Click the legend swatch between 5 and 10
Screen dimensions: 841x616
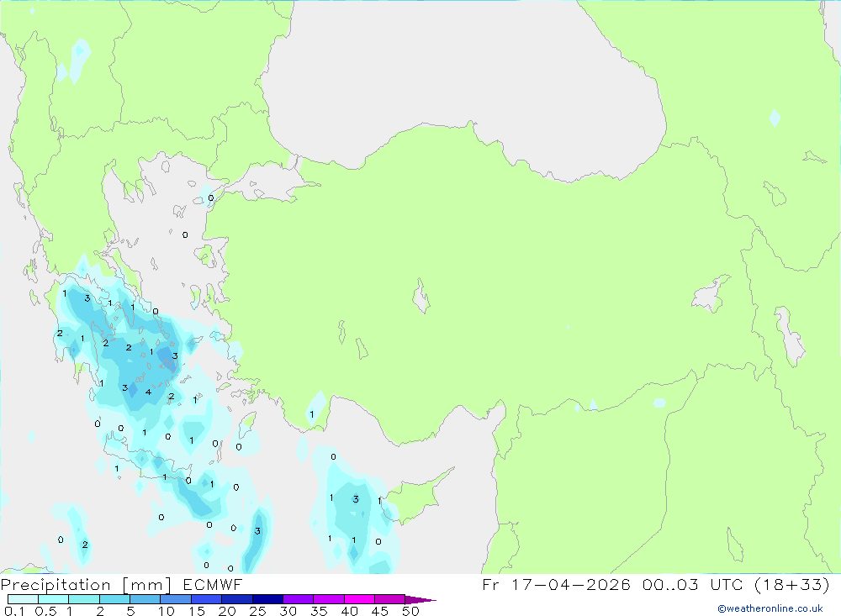pos(145,599)
